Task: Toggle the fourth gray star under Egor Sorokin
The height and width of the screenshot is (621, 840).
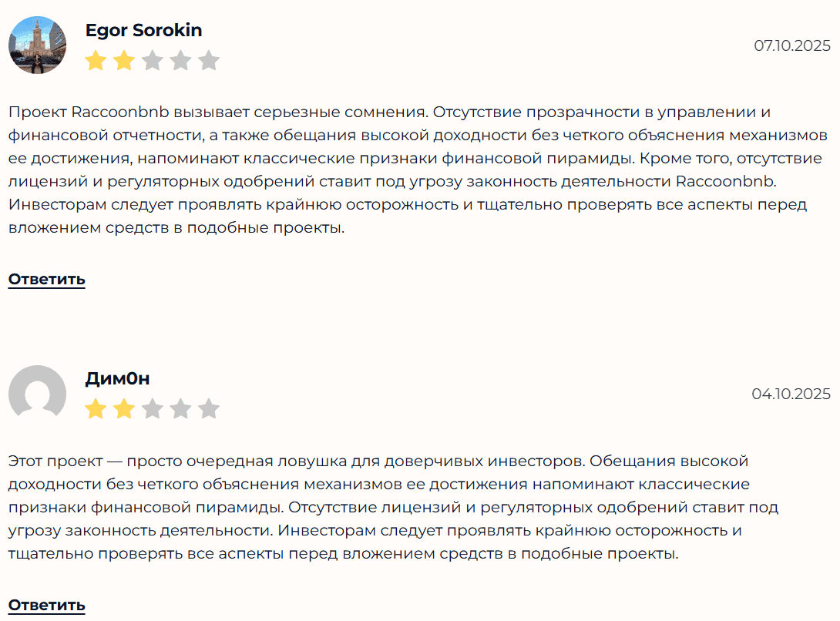Action: pos(181,59)
